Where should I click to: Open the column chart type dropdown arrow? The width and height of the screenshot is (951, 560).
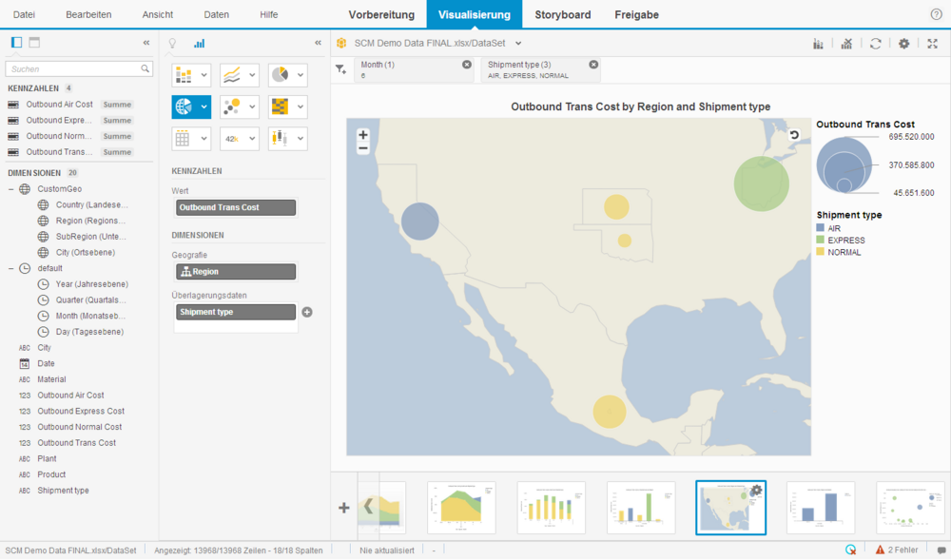pos(204,75)
